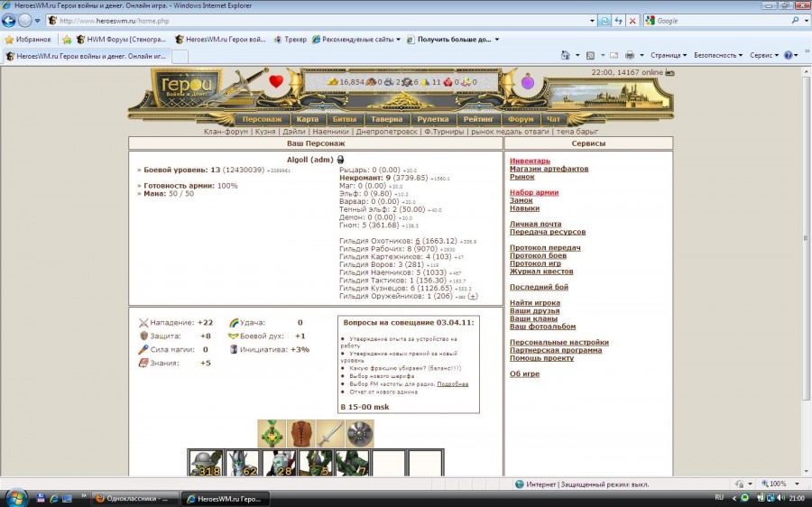Click the Нападение crossed swords icon

[x=143, y=323]
